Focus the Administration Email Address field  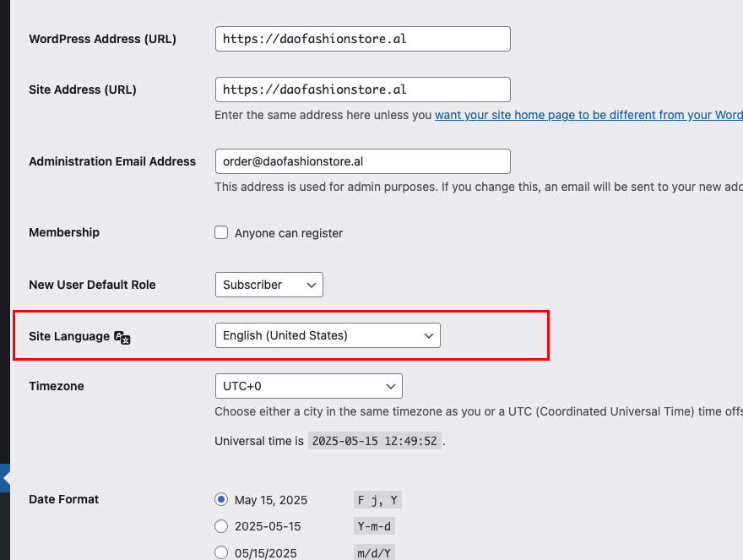coord(363,161)
